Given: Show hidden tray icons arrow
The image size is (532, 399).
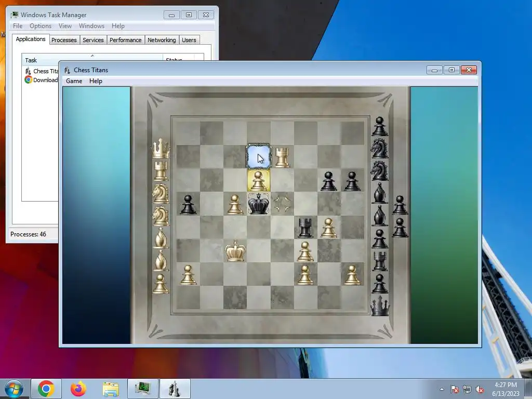Looking at the screenshot, I should point(442,389).
